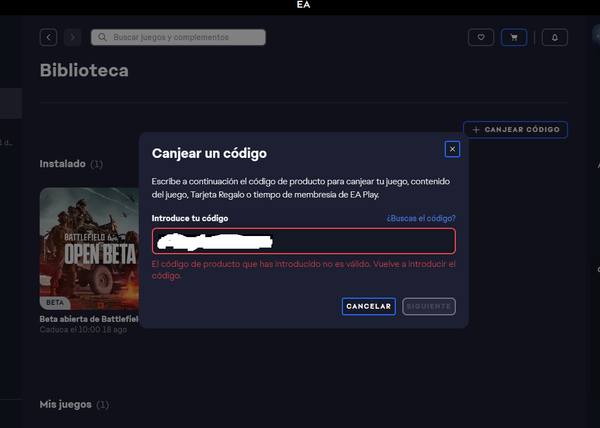Click the search magnifier icon
600x428 pixels.
tap(102, 37)
